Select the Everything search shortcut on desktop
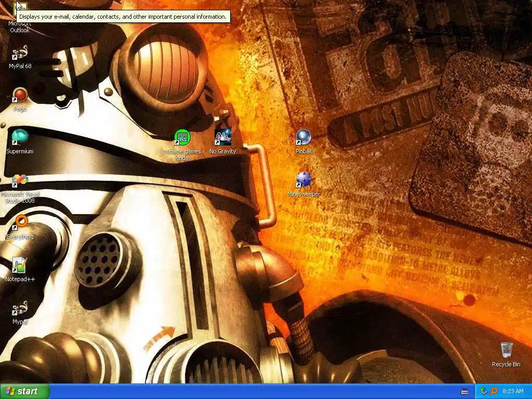 point(20,228)
